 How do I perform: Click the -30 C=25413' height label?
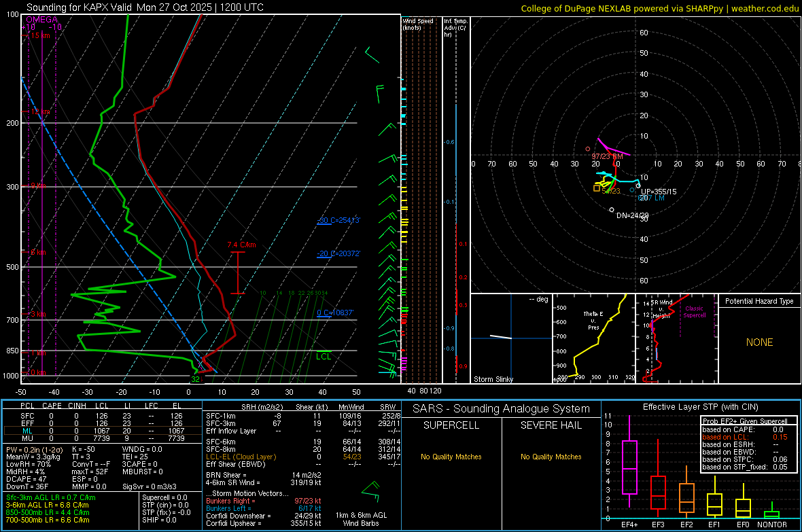[338, 220]
